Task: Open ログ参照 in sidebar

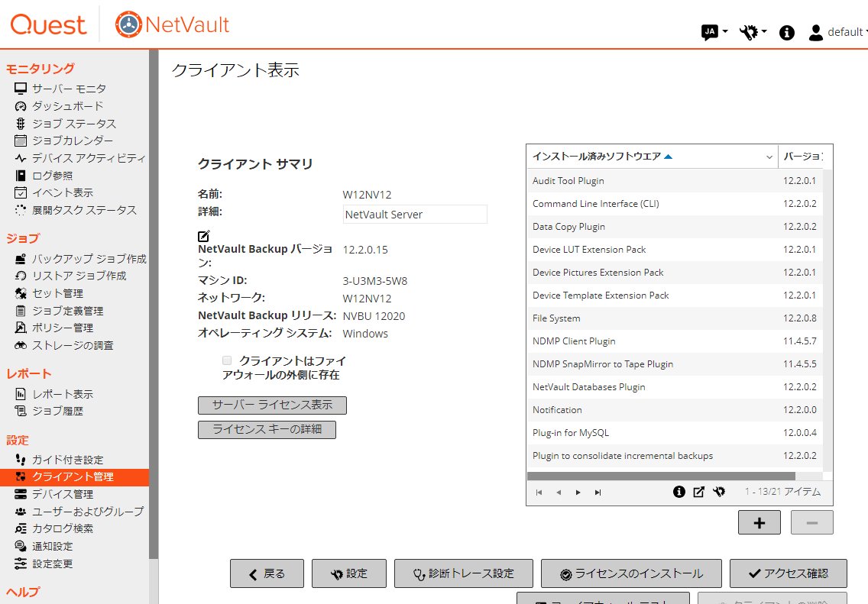Action: tap(52, 176)
